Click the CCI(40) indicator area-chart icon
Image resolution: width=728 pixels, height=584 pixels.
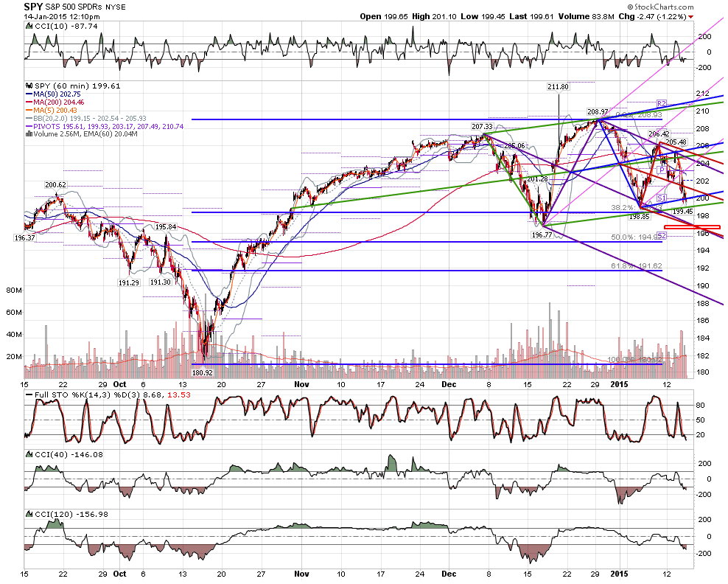[x=28, y=454]
